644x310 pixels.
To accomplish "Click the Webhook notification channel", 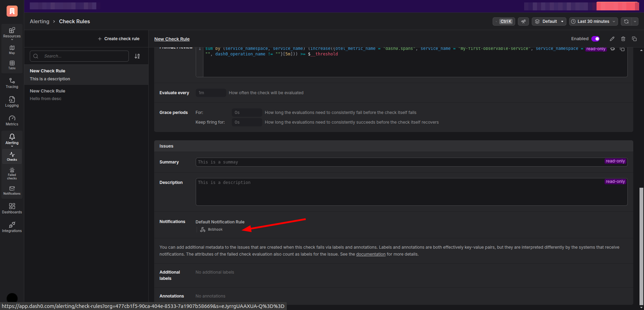I will click(x=211, y=230).
